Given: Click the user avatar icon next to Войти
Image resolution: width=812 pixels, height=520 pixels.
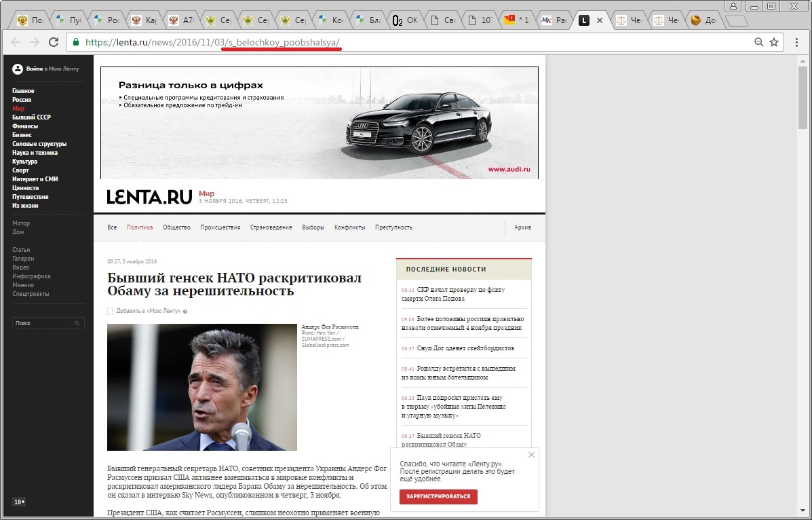Looking at the screenshot, I should (x=18, y=69).
